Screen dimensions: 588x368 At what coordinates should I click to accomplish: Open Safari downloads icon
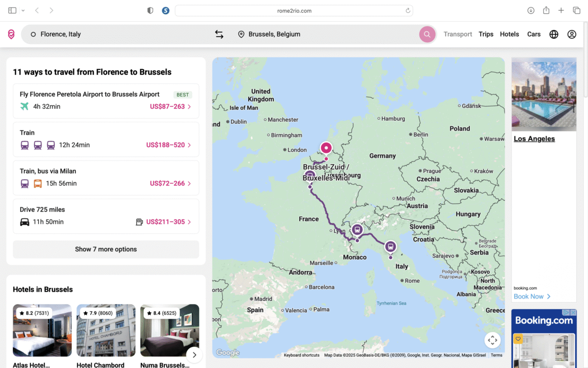pos(531,10)
